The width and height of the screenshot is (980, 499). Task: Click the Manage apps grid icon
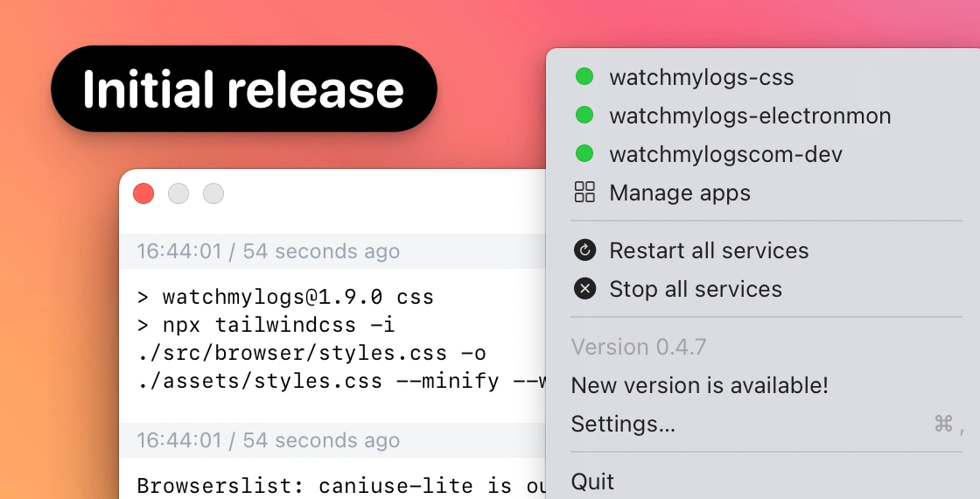click(x=584, y=192)
